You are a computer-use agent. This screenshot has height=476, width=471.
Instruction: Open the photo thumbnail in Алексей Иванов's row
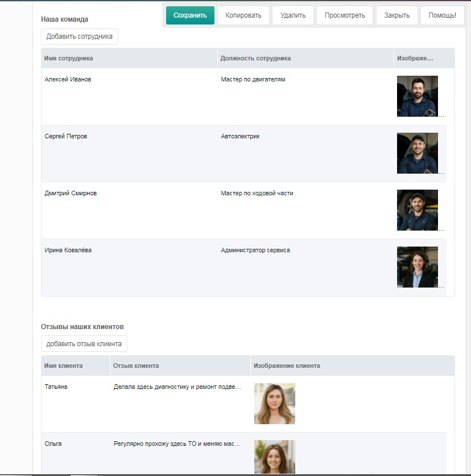pos(417,96)
